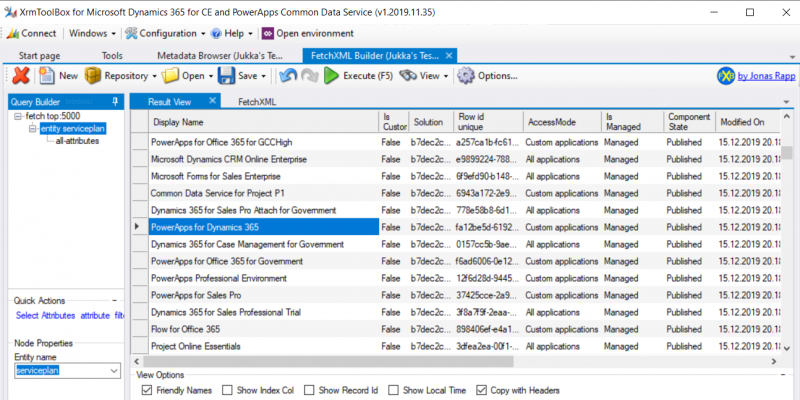Select the FetchXML Builder tab

point(373,56)
